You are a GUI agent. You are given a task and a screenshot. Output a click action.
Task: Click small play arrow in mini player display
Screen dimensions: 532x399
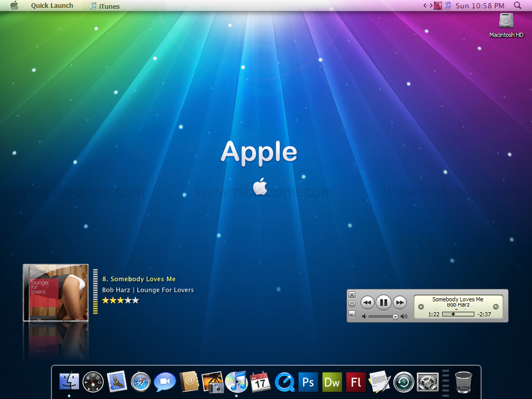(x=421, y=307)
